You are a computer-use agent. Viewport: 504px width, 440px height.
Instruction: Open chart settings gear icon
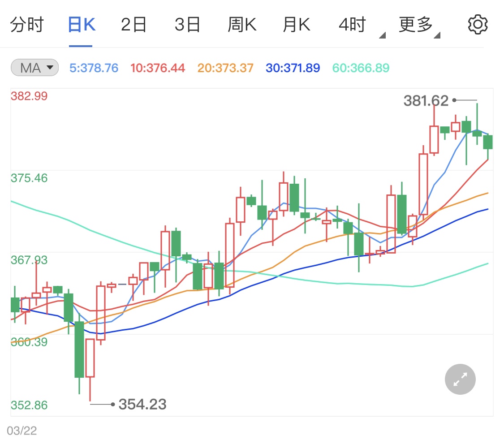click(478, 25)
